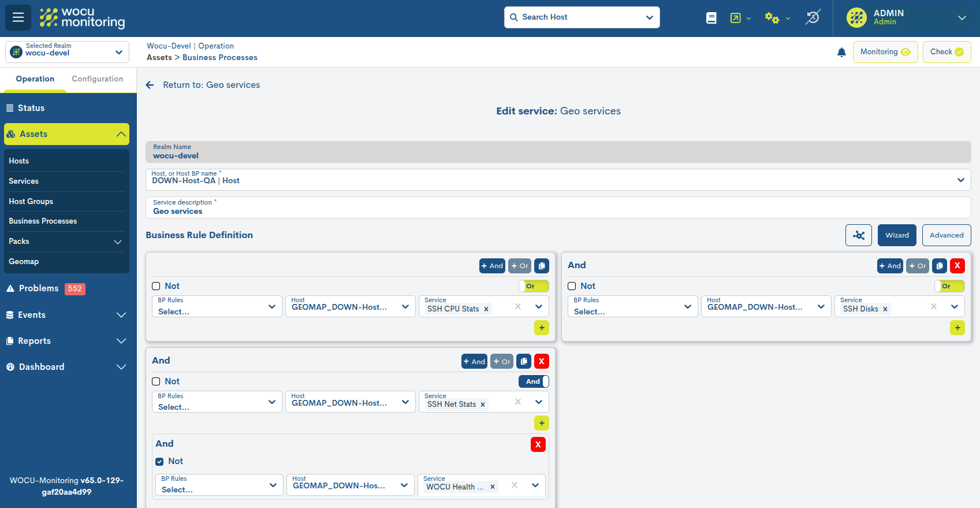The height and width of the screenshot is (508, 980).
Task: Click the back arrow beside Return to
Action: (x=150, y=85)
